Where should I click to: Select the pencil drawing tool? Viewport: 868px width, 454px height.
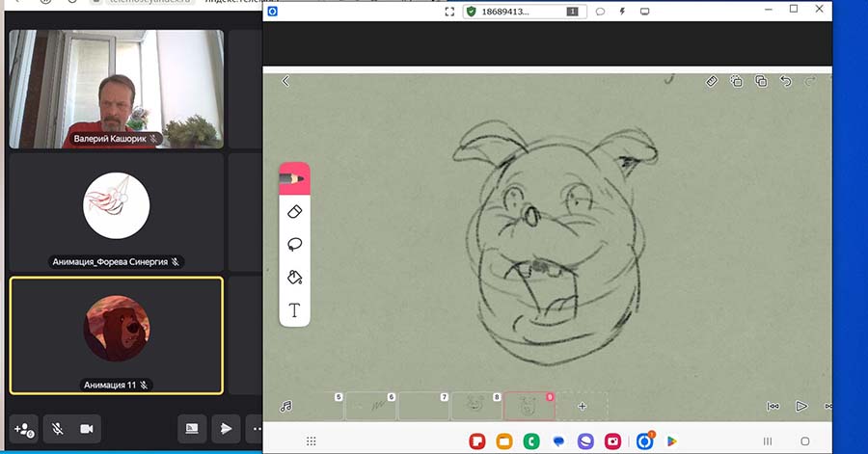point(294,178)
